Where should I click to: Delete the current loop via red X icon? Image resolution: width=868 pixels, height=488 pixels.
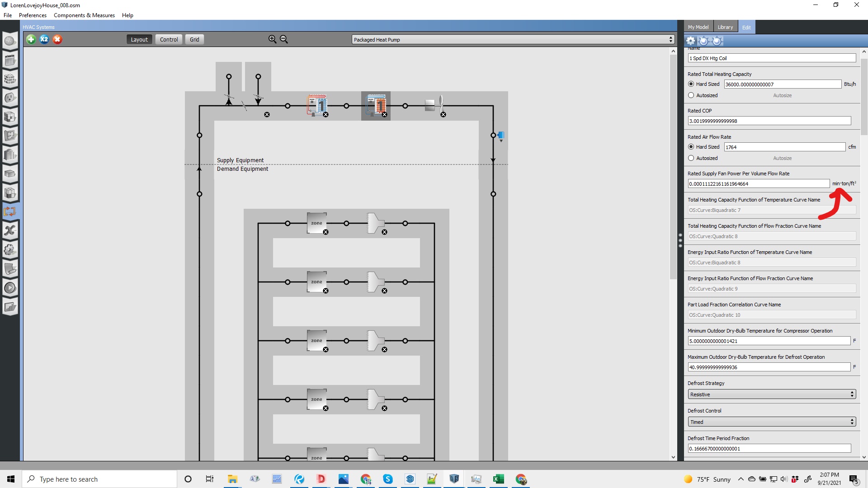click(x=57, y=39)
